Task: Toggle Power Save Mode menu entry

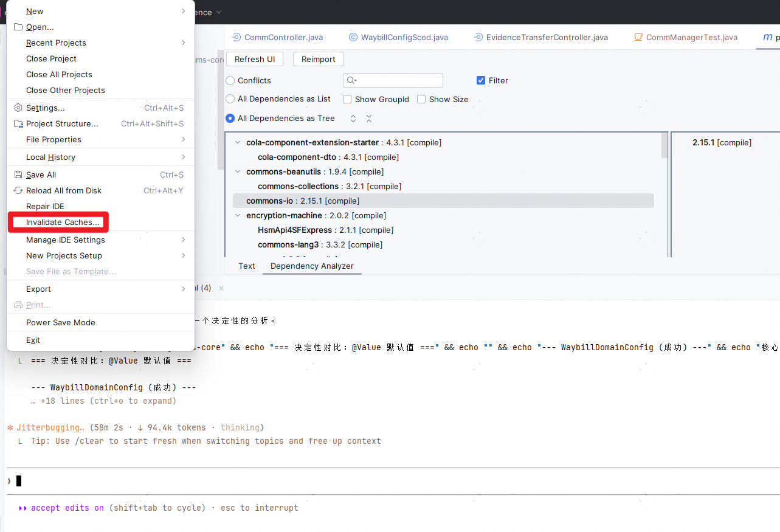Action: (100, 322)
